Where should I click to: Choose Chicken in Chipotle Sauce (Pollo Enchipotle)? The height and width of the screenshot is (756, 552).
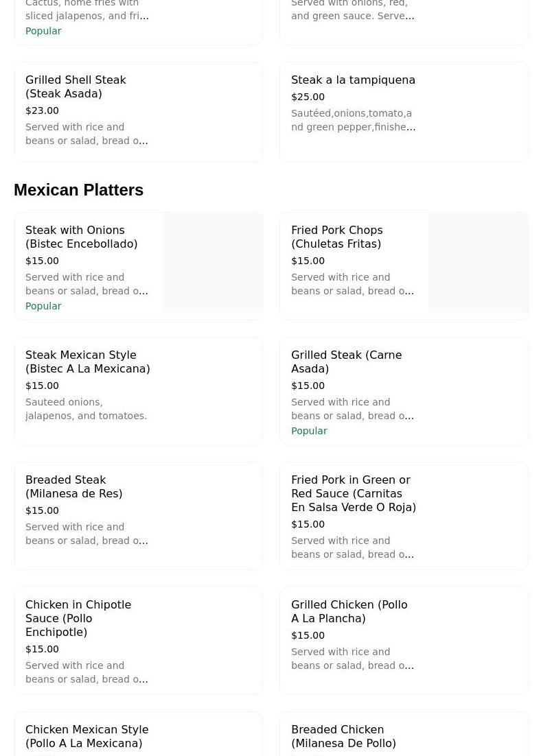(78, 619)
